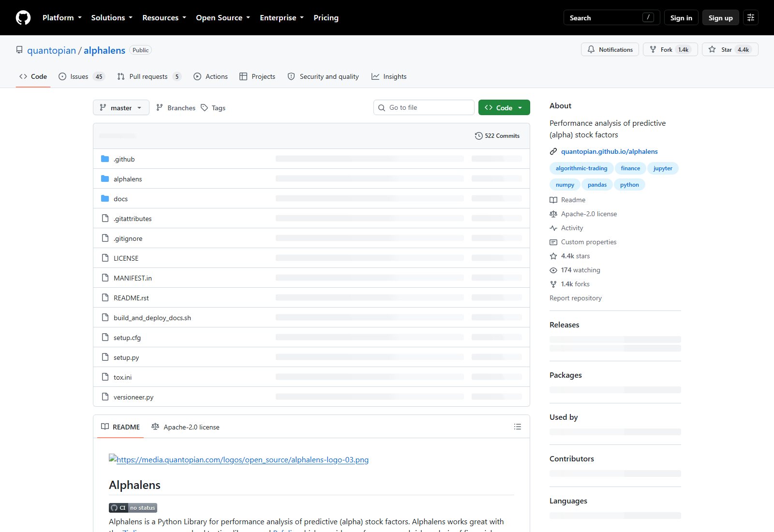Select the README tab
Image resolution: width=774 pixels, height=532 pixels.
click(120, 427)
